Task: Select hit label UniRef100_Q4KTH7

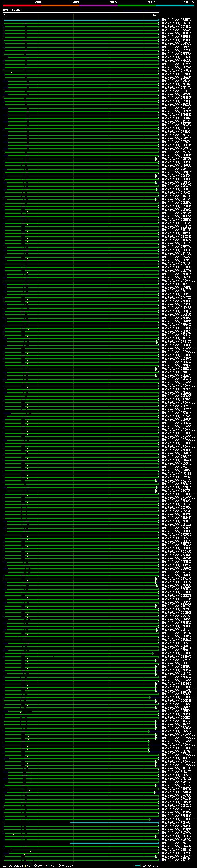Action: [177, 769]
